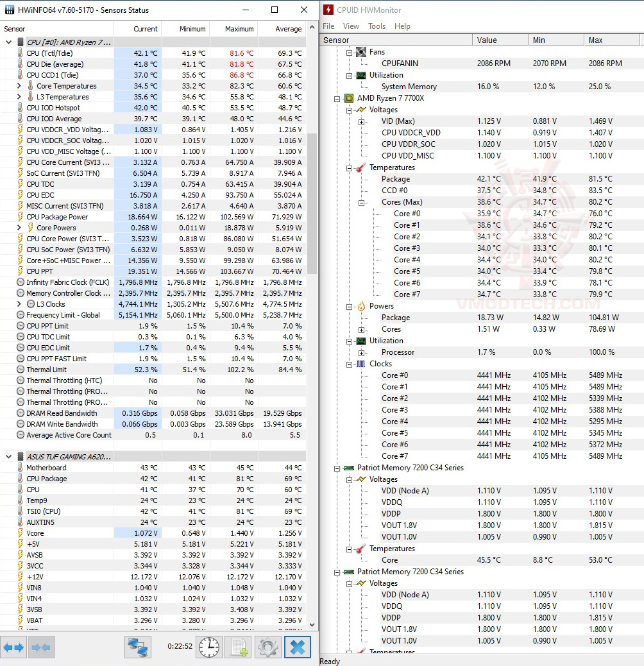This screenshot has width=644, height=666.
Task: Select the CPUFANIN row in HWMonitor
Action: (482, 64)
